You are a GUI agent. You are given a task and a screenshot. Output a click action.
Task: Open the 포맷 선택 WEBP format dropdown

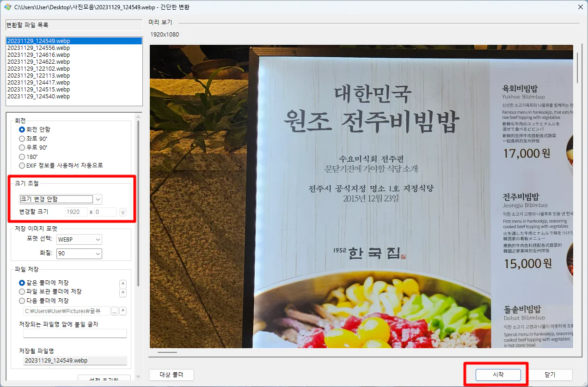point(79,239)
